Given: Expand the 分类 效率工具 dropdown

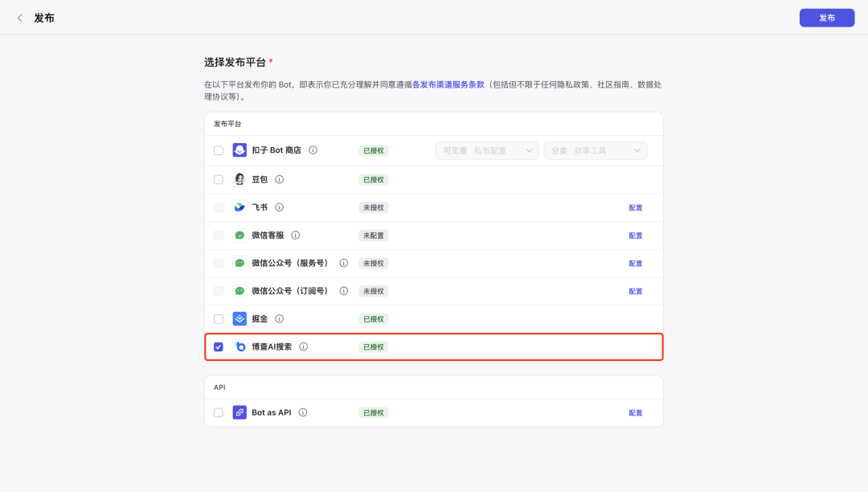Looking at the screenshot, I should (595, 150).
